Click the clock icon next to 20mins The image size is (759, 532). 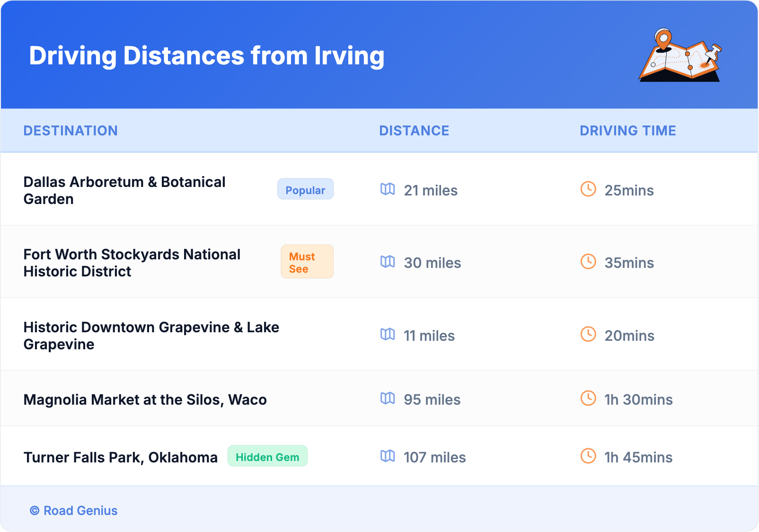[x=588, y=335]
